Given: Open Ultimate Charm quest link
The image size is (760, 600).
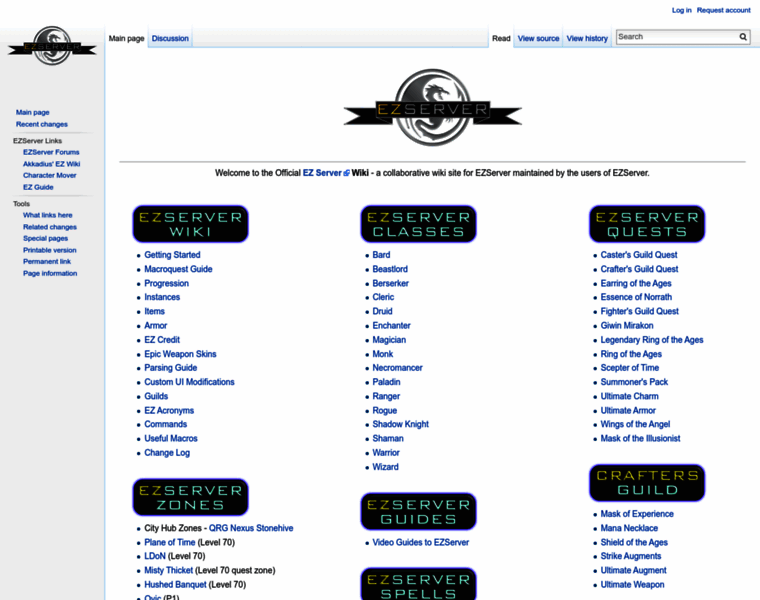Looking at the screenshot, I should (x=629, y=396).
